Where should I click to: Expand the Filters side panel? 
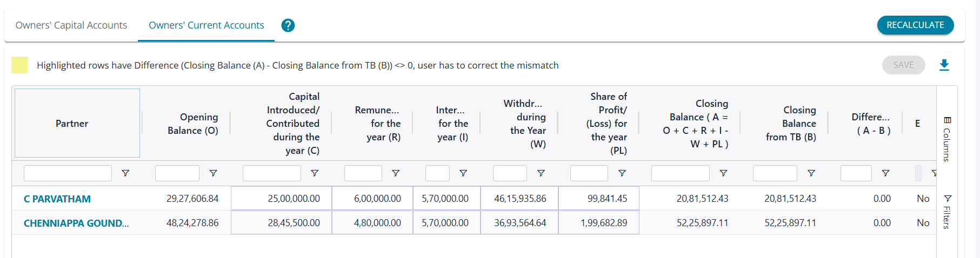[x=947, y=212]
